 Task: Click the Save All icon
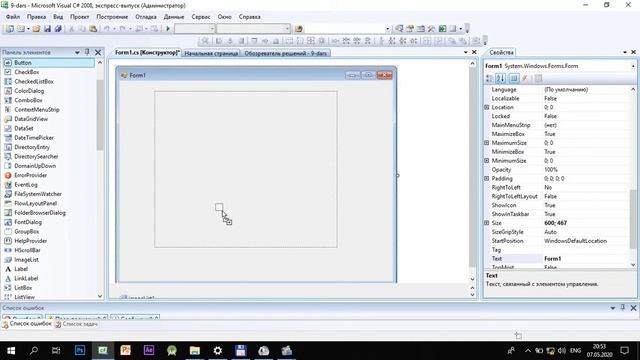point(58,29)
